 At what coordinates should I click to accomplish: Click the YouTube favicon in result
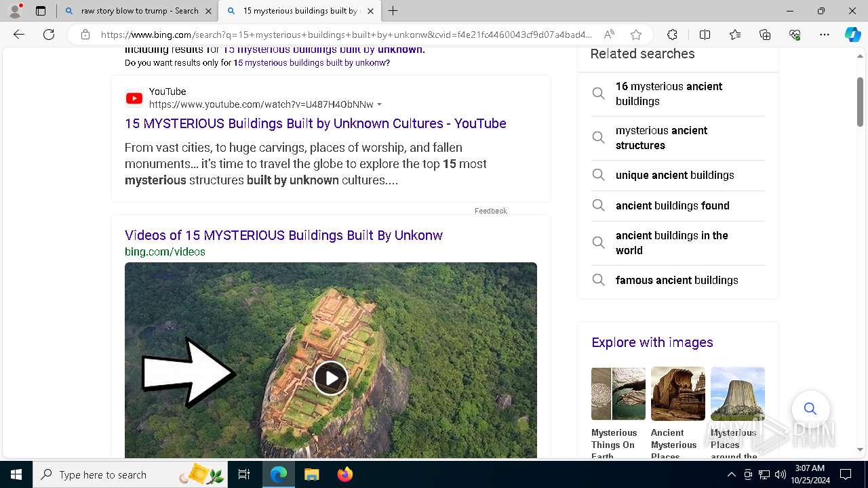134,98
